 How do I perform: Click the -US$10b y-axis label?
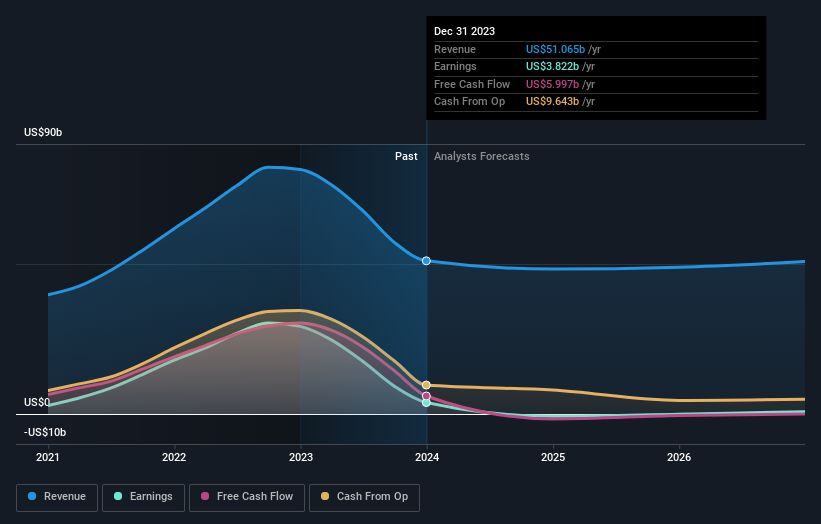(x=45, y=432)
